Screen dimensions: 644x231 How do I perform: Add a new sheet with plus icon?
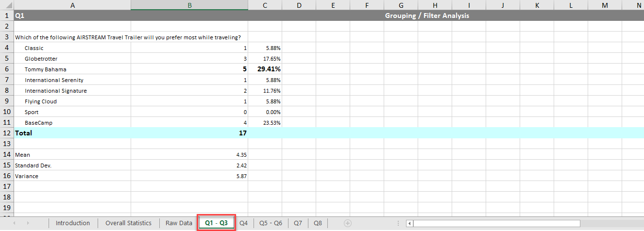(348, 223)
